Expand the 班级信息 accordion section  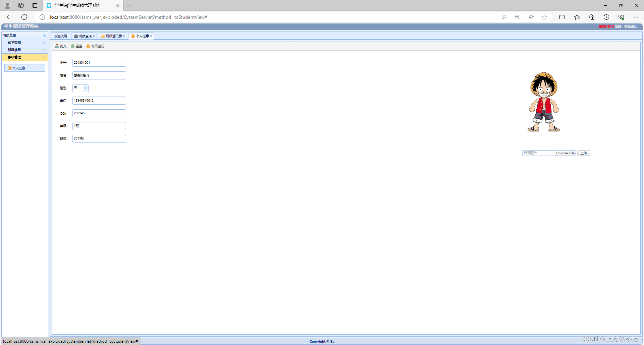coord(25,50)
